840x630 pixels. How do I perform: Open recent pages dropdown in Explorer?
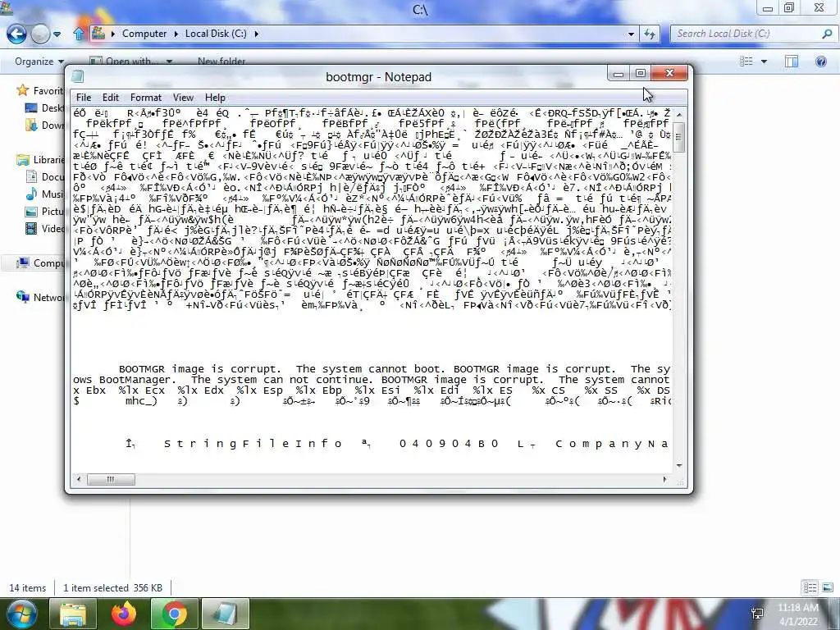click(x=57, y=34)
